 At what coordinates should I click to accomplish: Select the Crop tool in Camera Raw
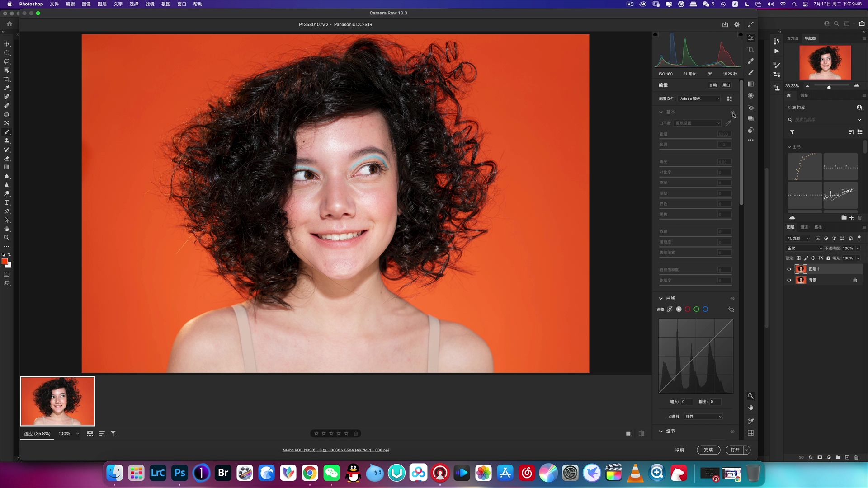coord(750,49)
